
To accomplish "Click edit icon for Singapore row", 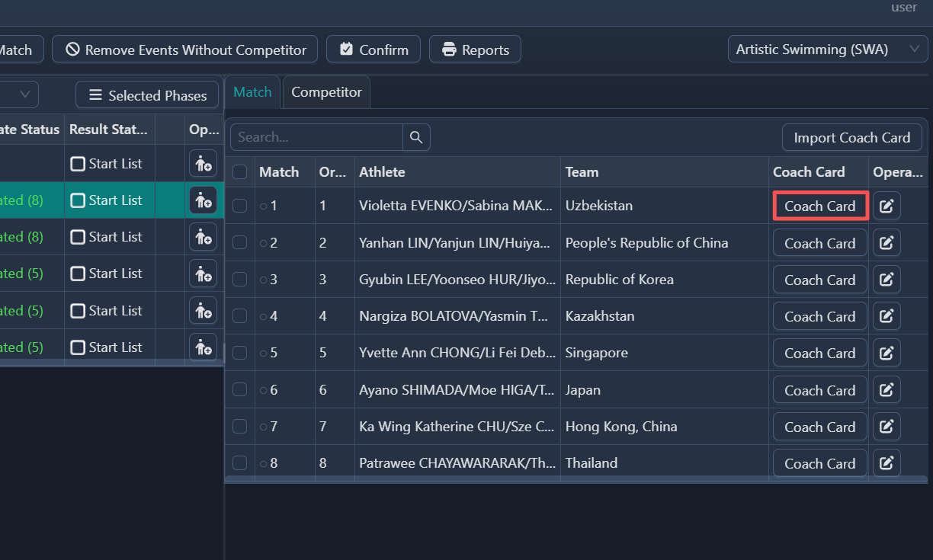I will tap(887, 353).
